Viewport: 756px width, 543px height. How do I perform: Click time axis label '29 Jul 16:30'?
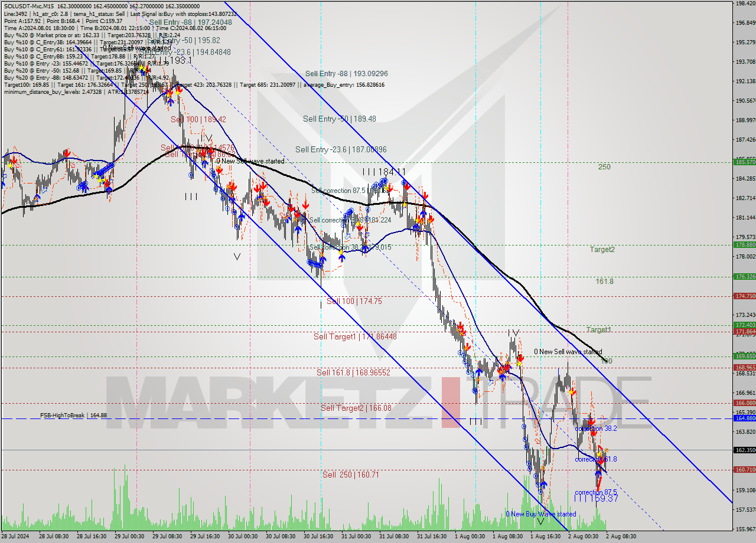pyautogui.click(x=204, y=537)
